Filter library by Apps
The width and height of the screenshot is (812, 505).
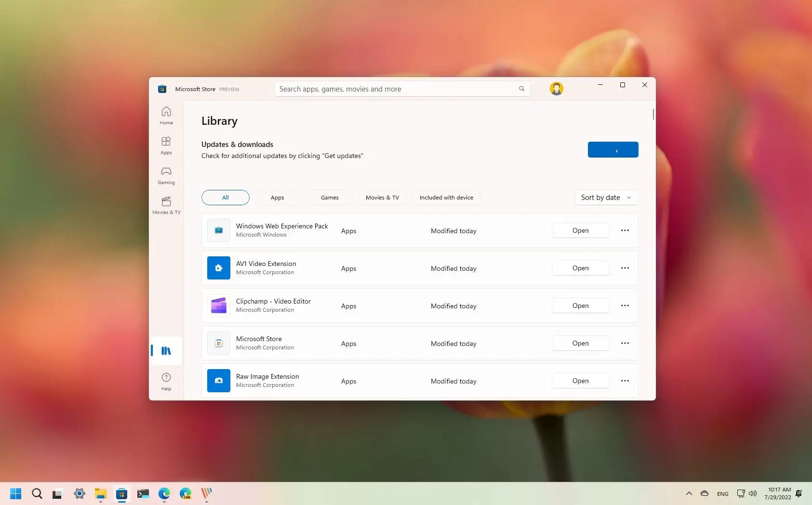[x=278, y=198]
